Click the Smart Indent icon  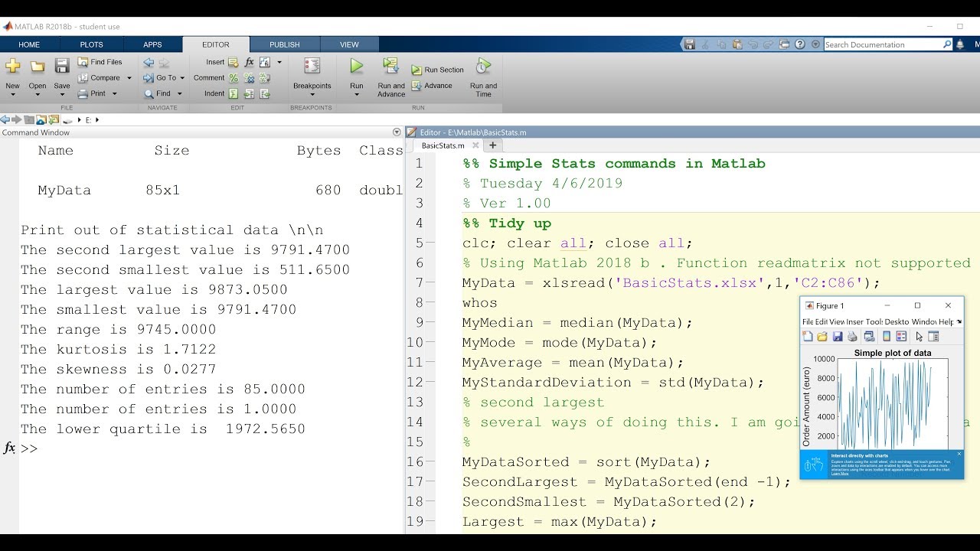[x=234, y=94]
